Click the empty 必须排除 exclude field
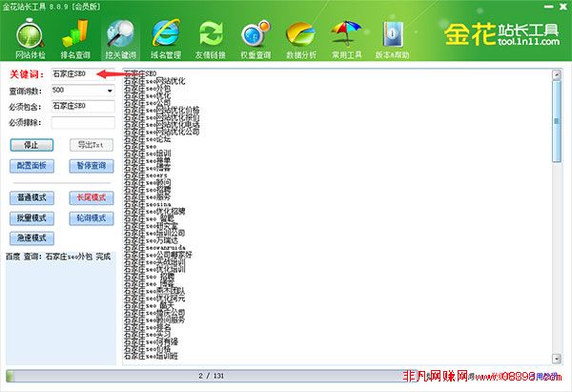 point(83,123)
